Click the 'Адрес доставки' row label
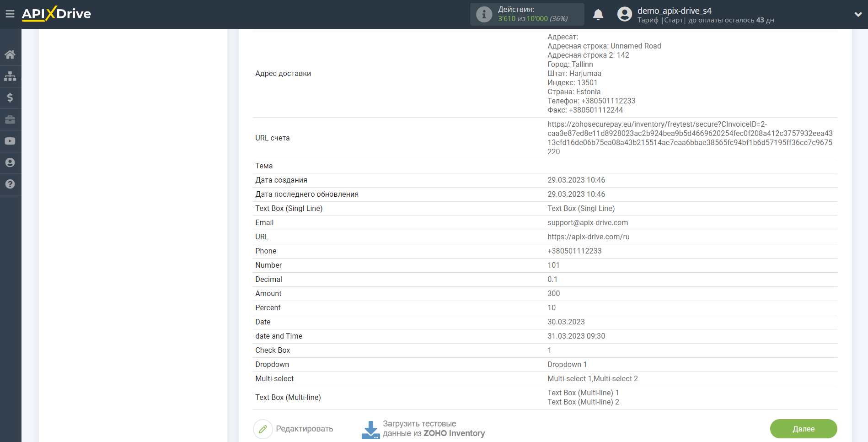 tap(283, 73)
